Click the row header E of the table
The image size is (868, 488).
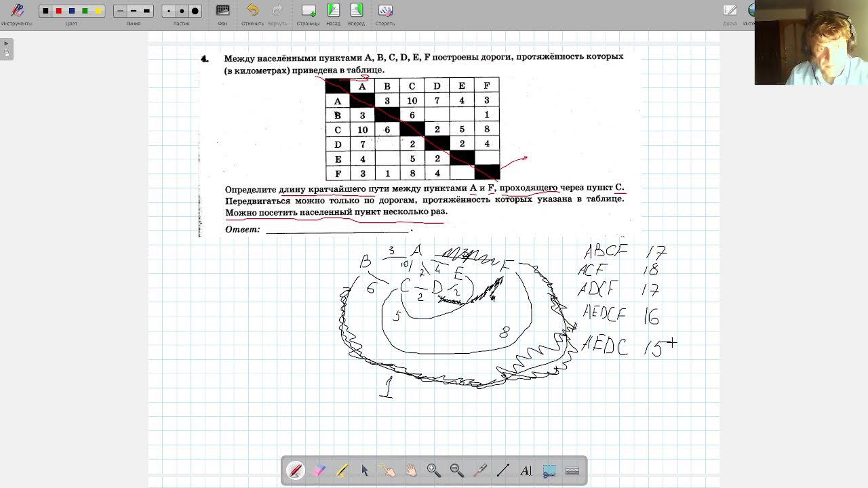click(338, 159)
